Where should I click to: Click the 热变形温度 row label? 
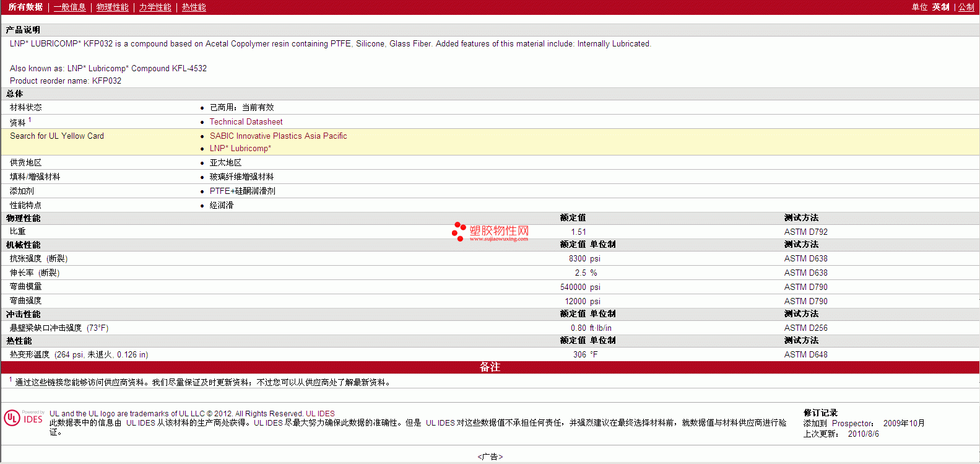click(79, 354)
